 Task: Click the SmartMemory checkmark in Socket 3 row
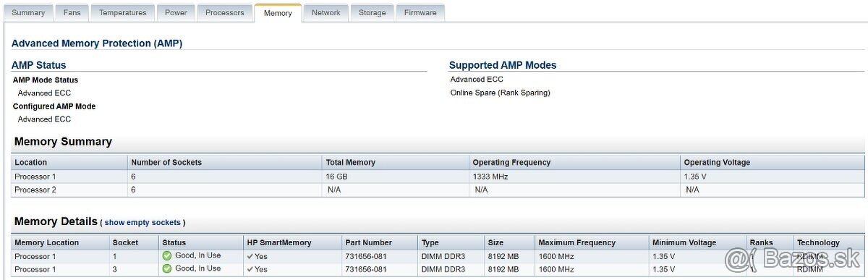[250, 269]
